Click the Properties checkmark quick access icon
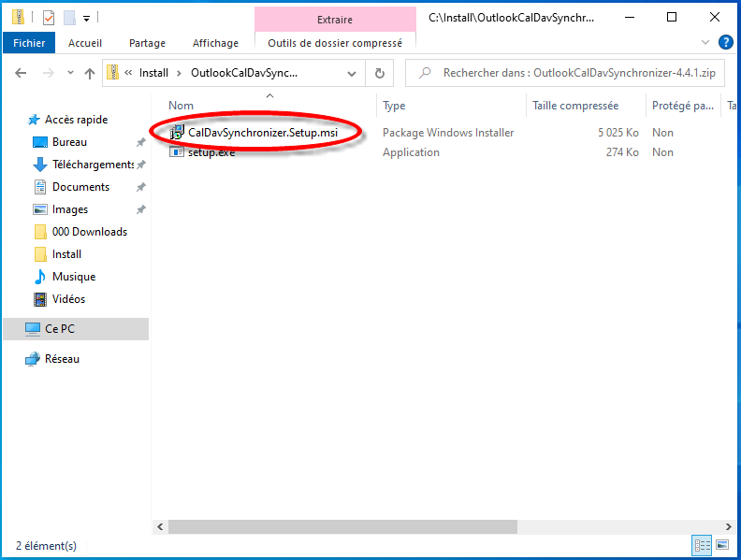This screenshot has width=741, height=560. coord(49,18)
